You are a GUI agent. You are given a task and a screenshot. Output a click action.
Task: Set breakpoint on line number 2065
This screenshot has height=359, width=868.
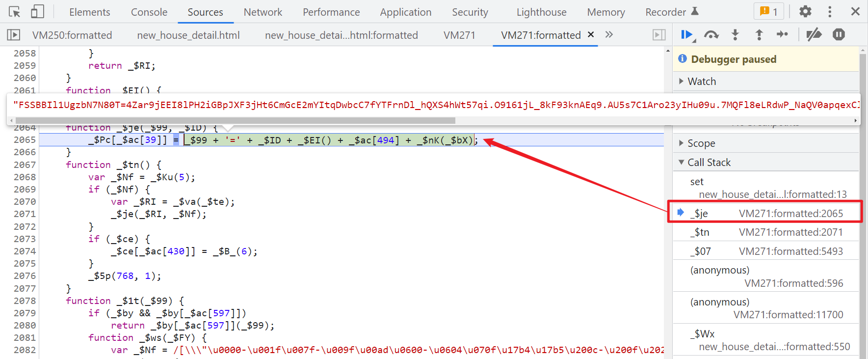coord(25,140)
